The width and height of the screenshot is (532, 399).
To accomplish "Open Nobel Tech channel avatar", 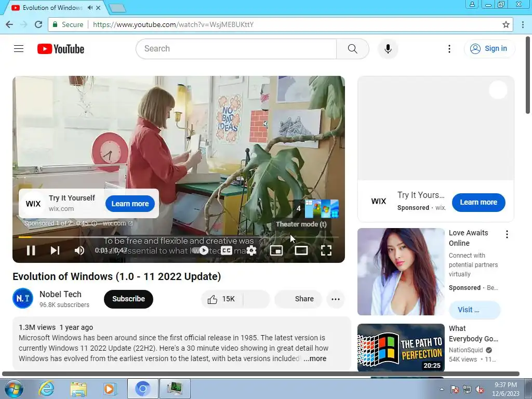I will (x=23, y=299).
